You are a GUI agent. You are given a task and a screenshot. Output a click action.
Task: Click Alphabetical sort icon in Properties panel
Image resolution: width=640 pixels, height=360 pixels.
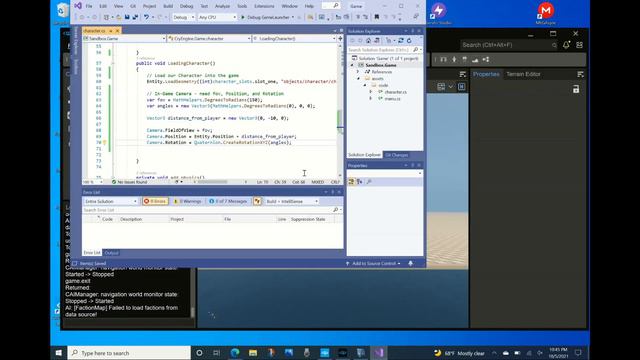360,182
